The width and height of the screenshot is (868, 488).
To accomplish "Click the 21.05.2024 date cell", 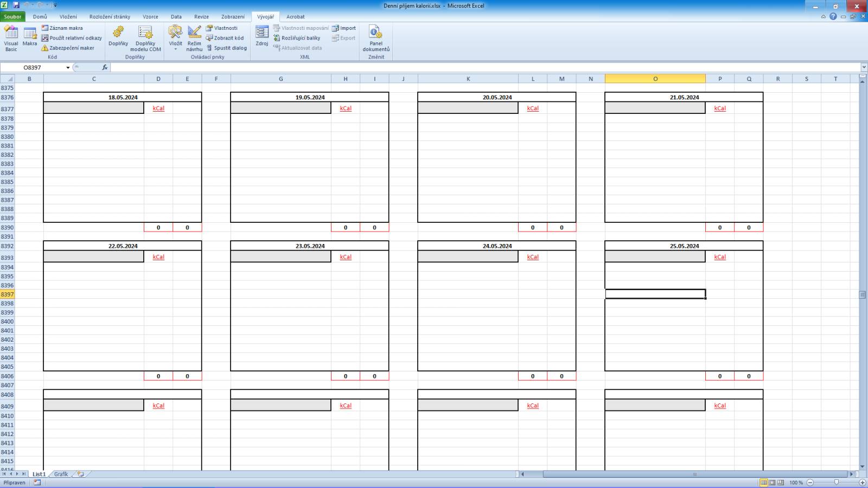I will 684,98.
